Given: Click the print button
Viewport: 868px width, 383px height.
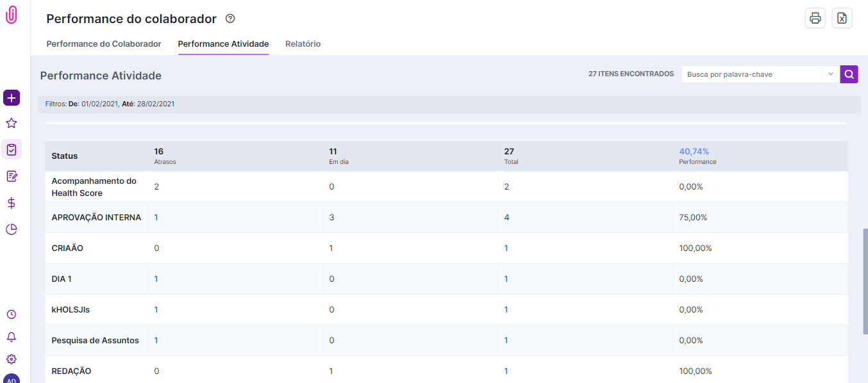Looking at the screenshot, I should coord(815,19).
